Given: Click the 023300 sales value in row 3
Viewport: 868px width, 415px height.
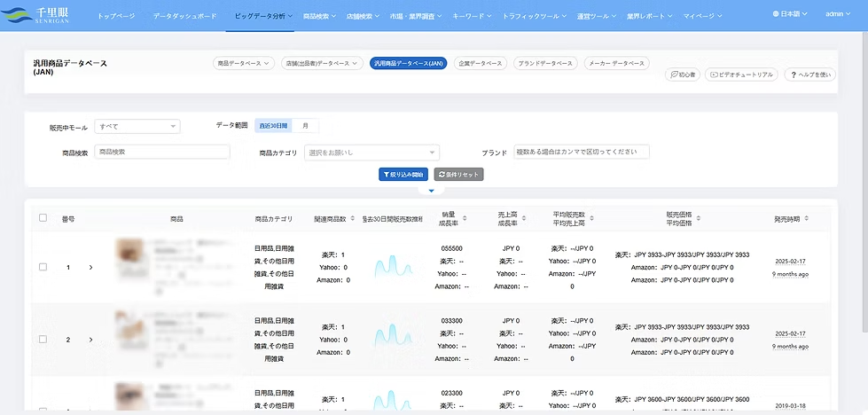Looking at the screenshot, I should pos(451,393).
